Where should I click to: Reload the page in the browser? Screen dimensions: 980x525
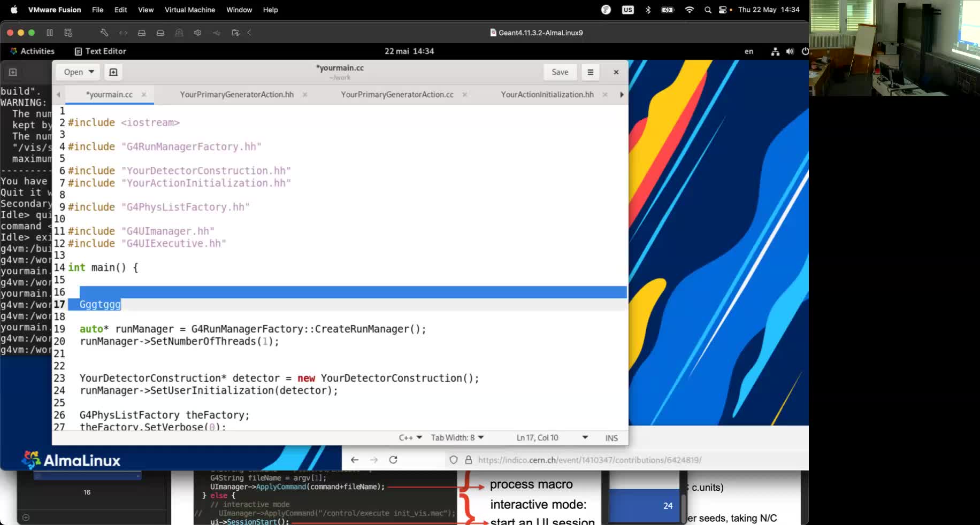[393, 460]
